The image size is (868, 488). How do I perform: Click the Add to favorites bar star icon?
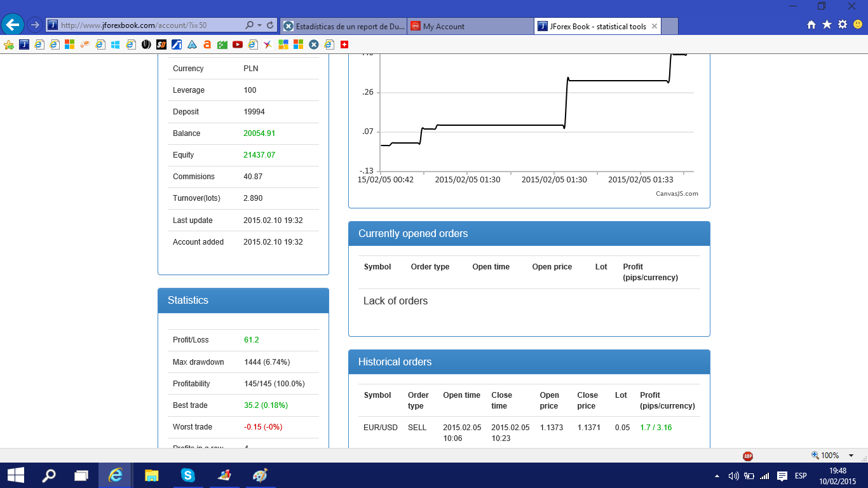pyautogui.click(x=9, y=44)
